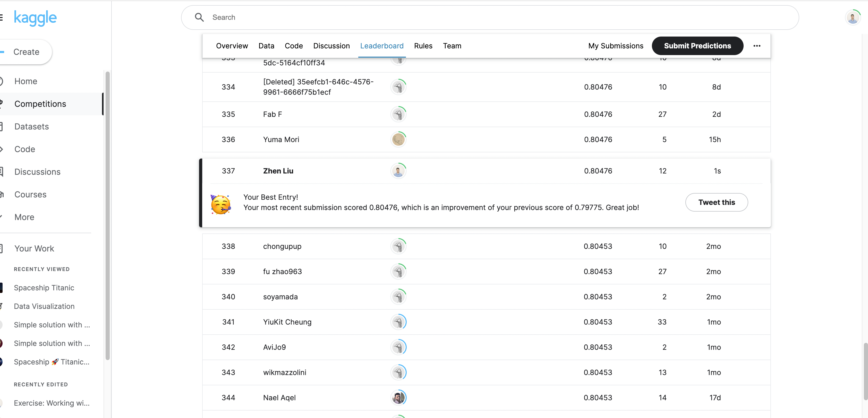
Task: Click the Tweet this button
Action: pyautogui.click(x=716, y=202)
